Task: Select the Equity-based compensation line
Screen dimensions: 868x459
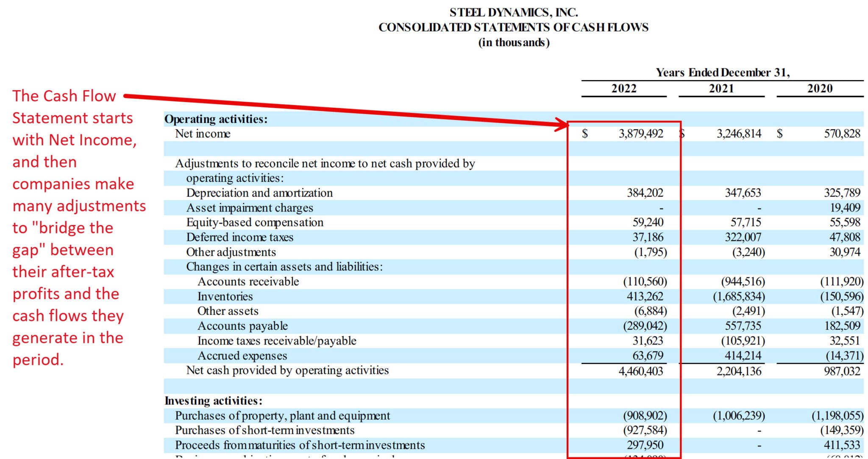Action: 255,222
